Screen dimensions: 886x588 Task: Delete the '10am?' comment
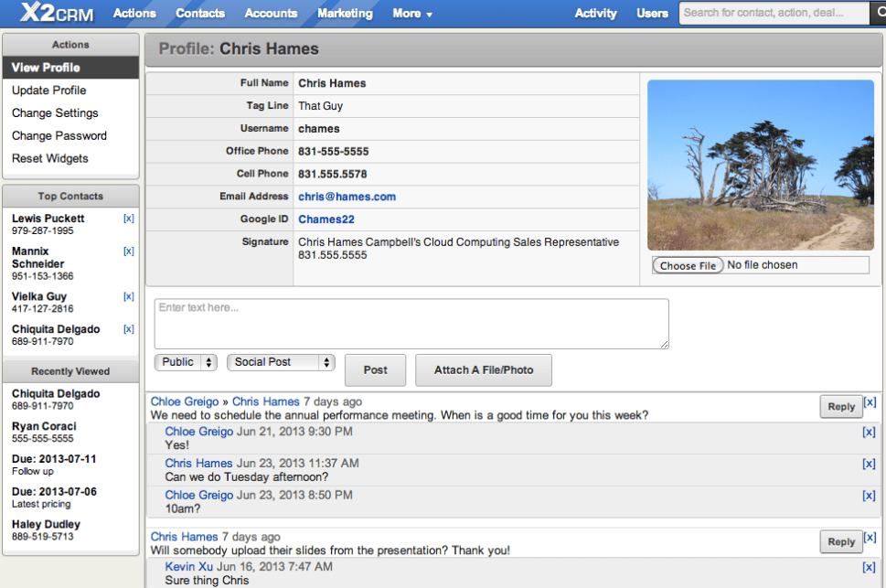point(869,496)
